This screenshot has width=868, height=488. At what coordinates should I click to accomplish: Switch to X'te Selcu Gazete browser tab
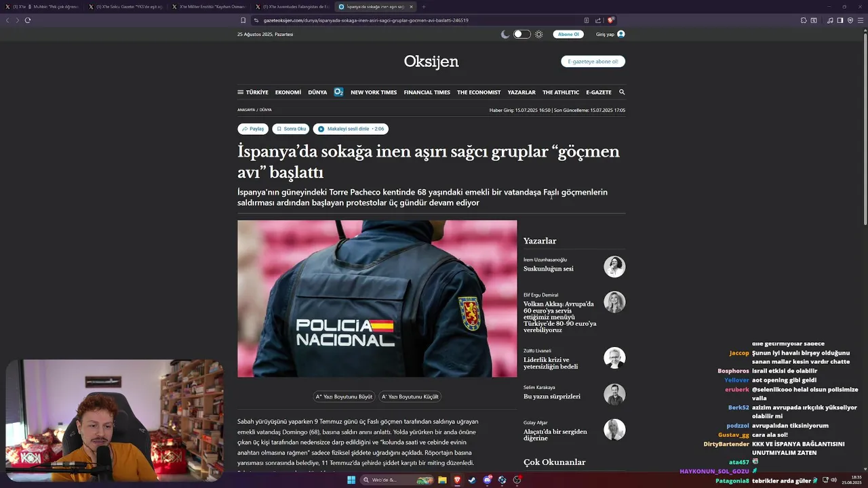[x=125, y=7]
